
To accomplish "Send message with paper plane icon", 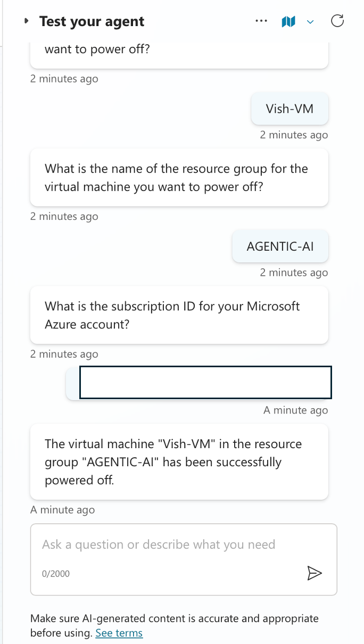I will [315, 573].
